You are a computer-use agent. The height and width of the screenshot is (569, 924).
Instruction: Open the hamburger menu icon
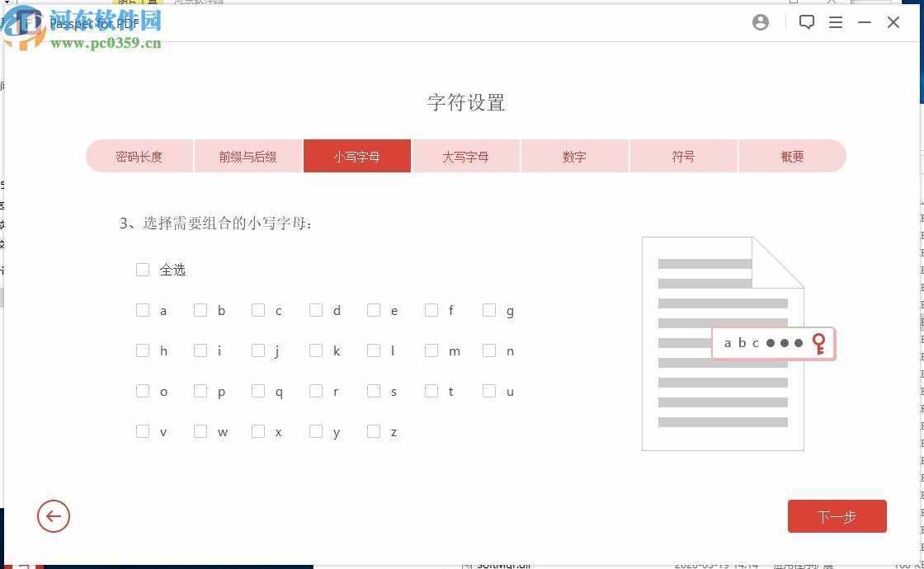coord(836,22)
